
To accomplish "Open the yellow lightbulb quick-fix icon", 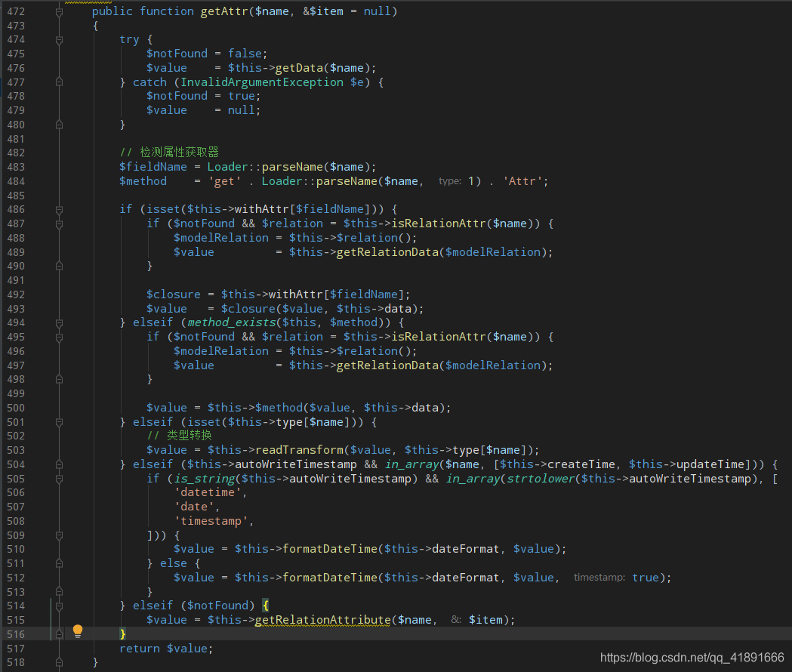I will [77, 630].
